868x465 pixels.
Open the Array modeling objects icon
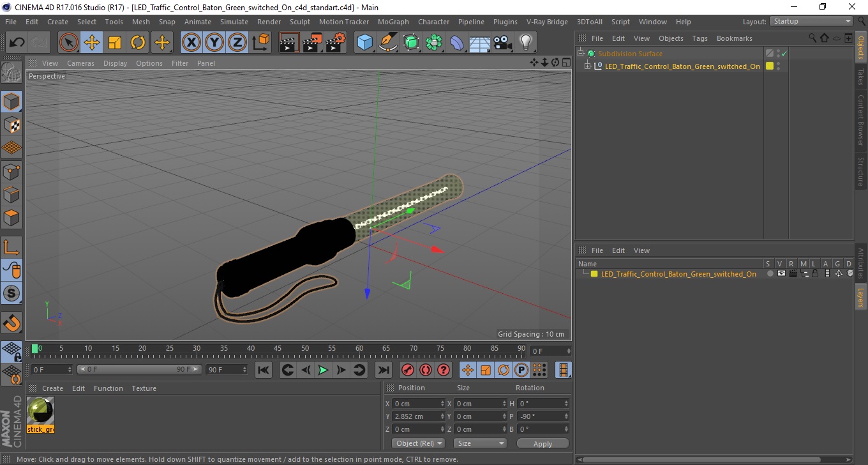[x=434, y=43]
